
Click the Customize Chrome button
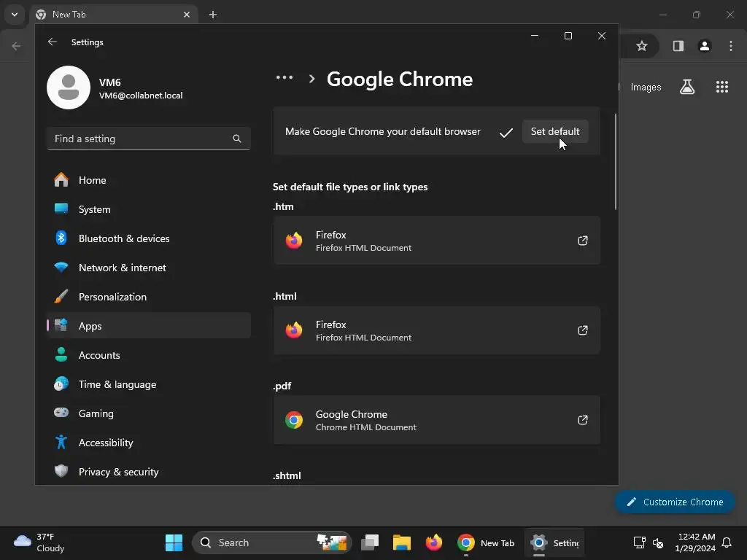pyautogui.click(x=675, y=502)
